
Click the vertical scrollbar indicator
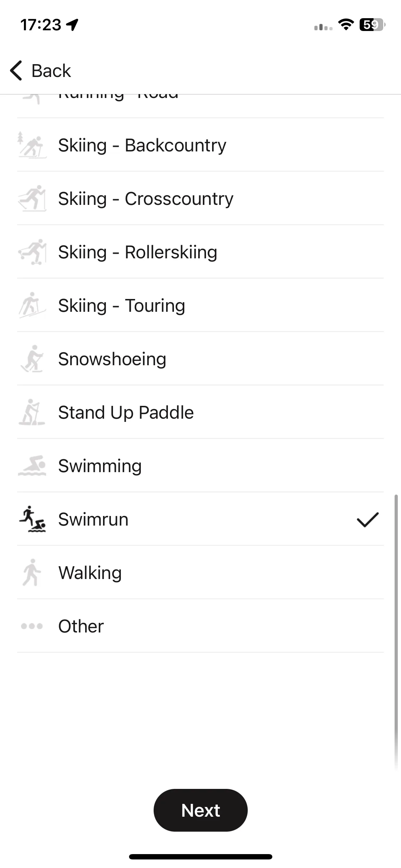396,632
